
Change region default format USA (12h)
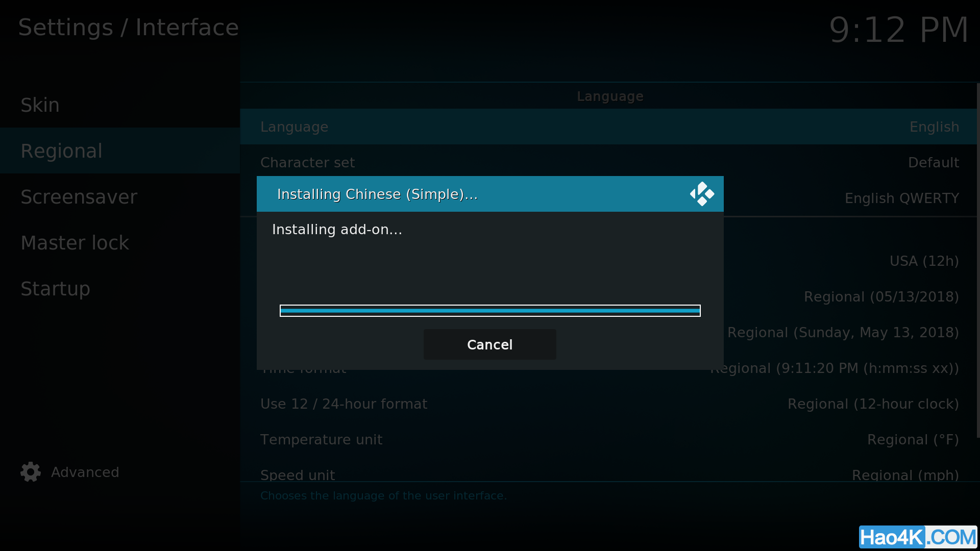tap(924, 261)
